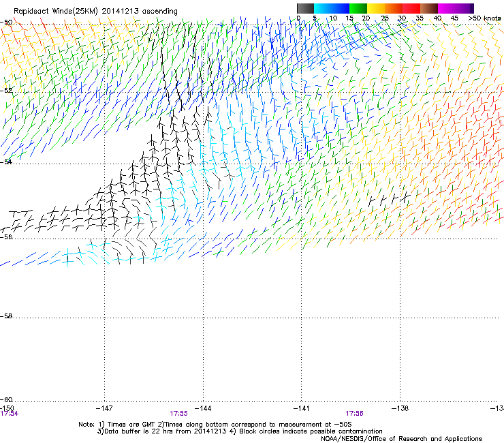504x443 pixels.
Task: Click the '-52' latitude axis label
Action: click(6, 91)
